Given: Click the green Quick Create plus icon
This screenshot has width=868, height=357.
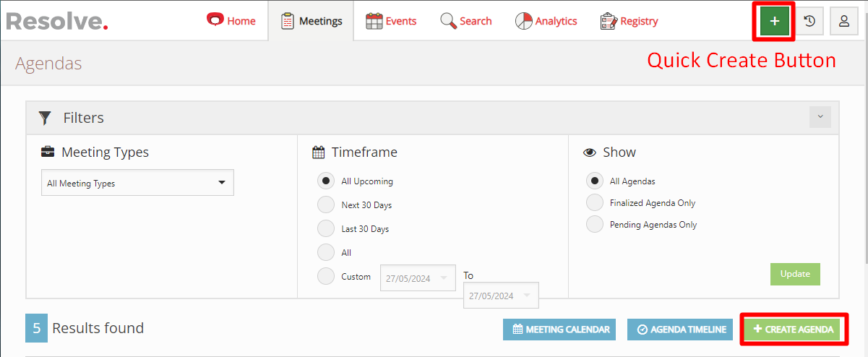Looking at the screenshot, I should click(775, 22).
